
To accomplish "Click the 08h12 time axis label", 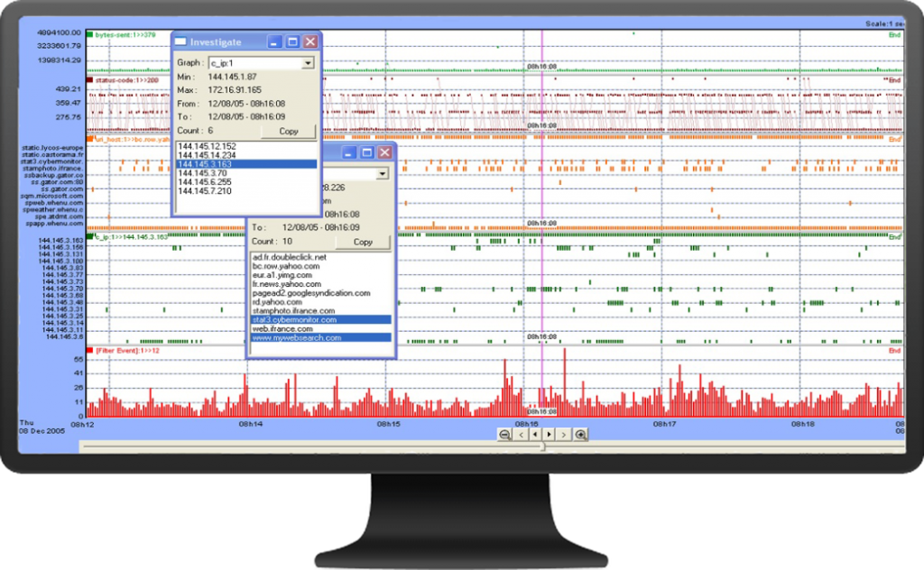I will pos(82,424).
